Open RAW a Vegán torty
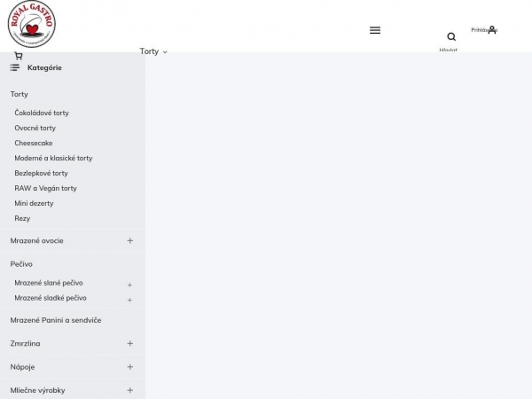 [x=45, y=188]
